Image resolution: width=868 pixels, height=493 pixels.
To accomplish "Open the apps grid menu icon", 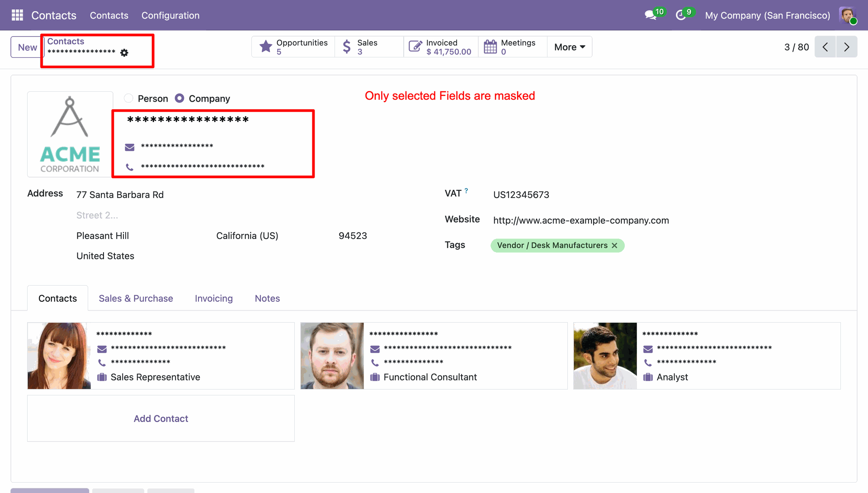I will tap(17, 15).
